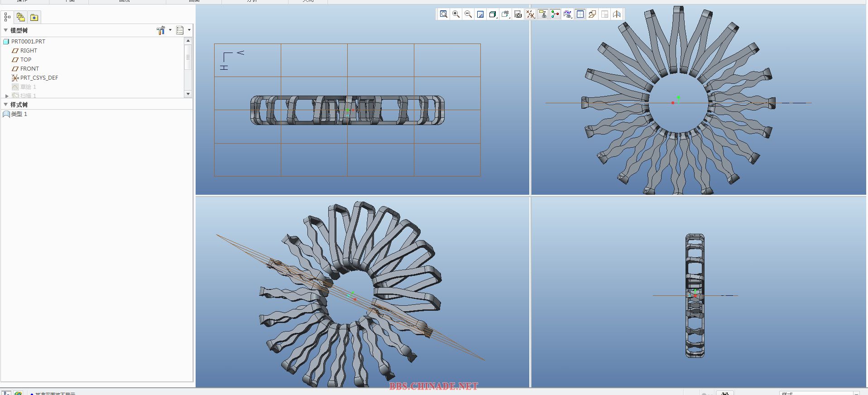Viewport: 868px width, 395px height.
Task: Select PRT_CSYS_DEF in the model tree
Action: [39, 78]
